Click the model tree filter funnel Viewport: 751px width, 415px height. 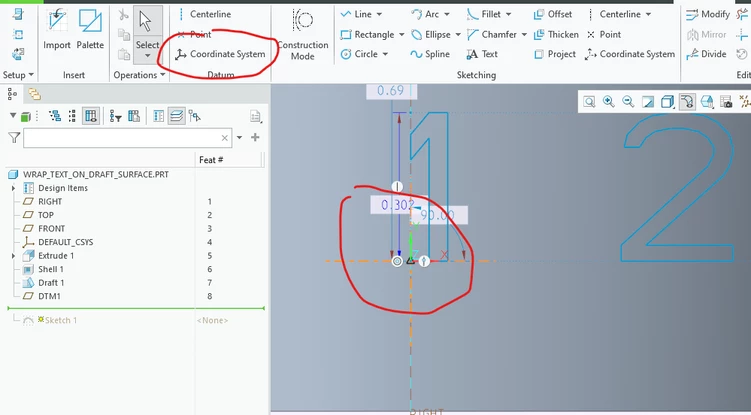(14, 138)
